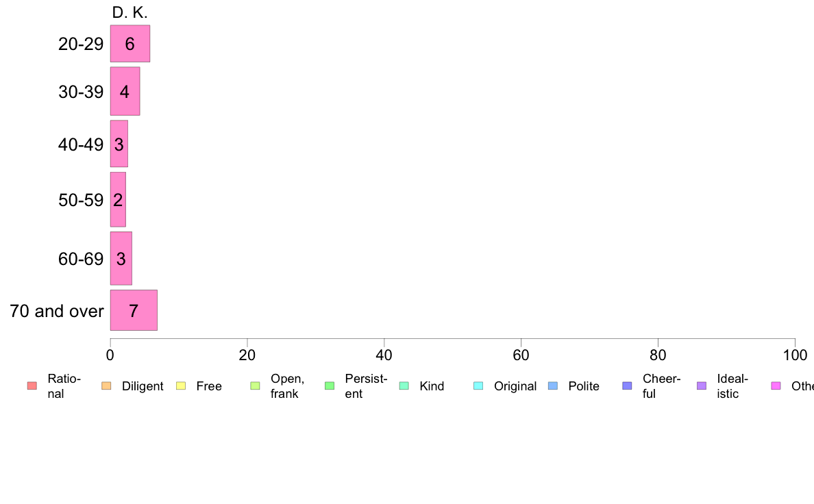Select the 50-59 bar showing 2
The width and height of the screenshot is (814, 504).
pyautogui.click(x=118, y=199)
